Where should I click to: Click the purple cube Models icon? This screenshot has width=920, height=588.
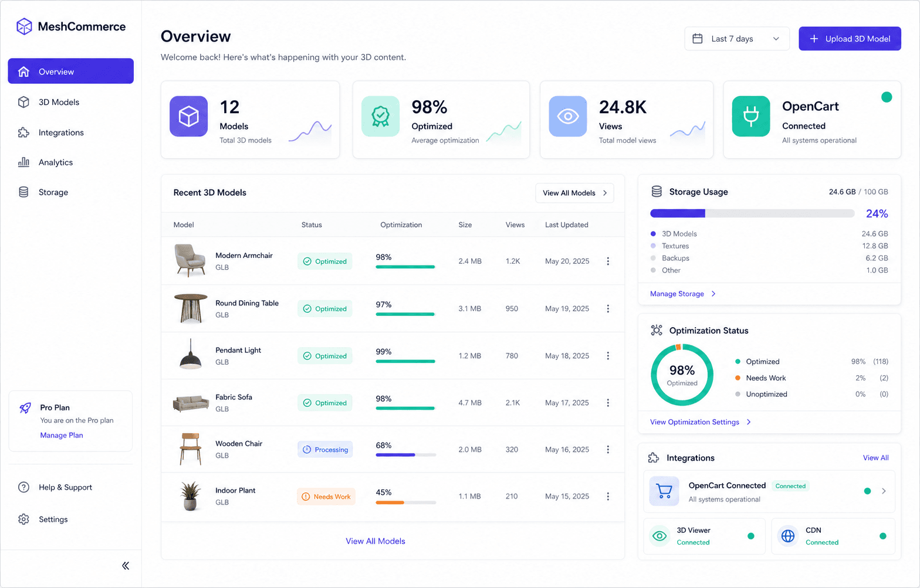coord(188,116)
